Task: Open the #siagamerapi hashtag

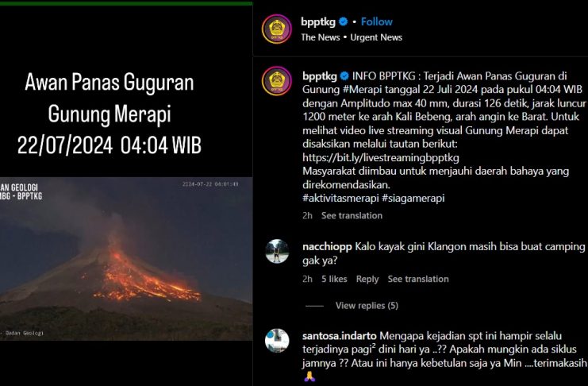Action: pos(413,198)
